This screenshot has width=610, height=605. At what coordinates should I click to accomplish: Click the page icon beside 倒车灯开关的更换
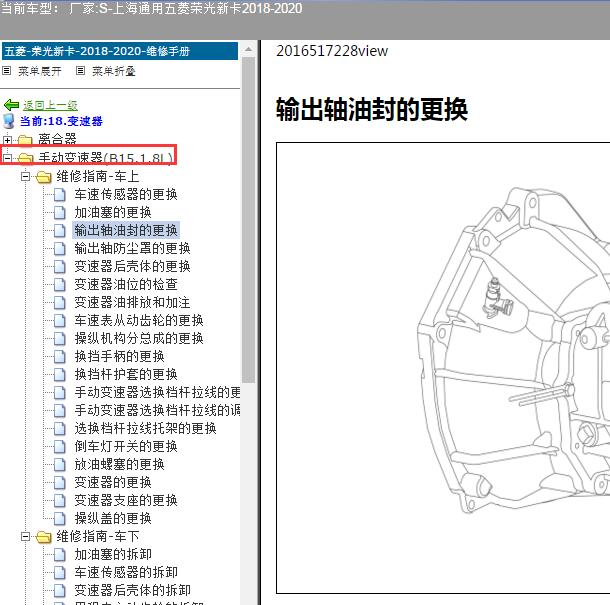coord(60,446)
